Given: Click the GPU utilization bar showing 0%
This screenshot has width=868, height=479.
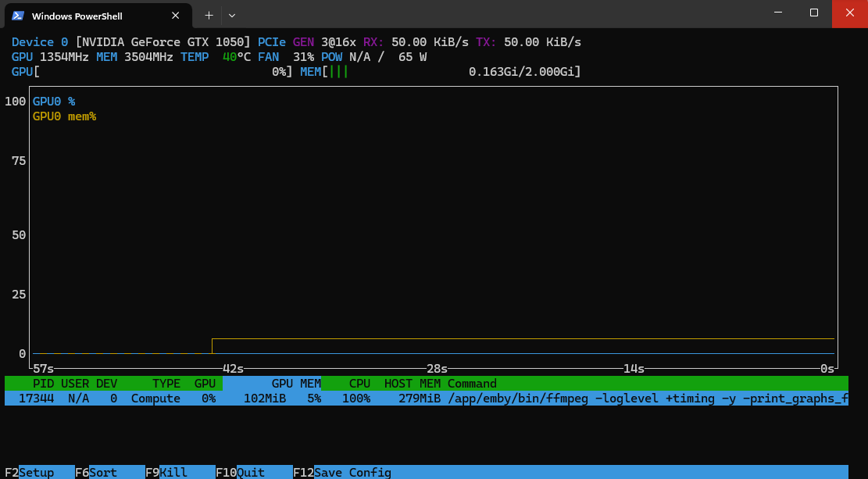Looking at the screenshot, I should pos(152,71).
